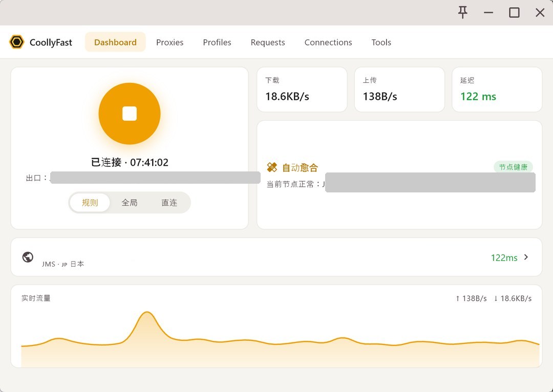553x392 pixels.
Task: Click the 延迟 122 ms card
Action: 497,90
